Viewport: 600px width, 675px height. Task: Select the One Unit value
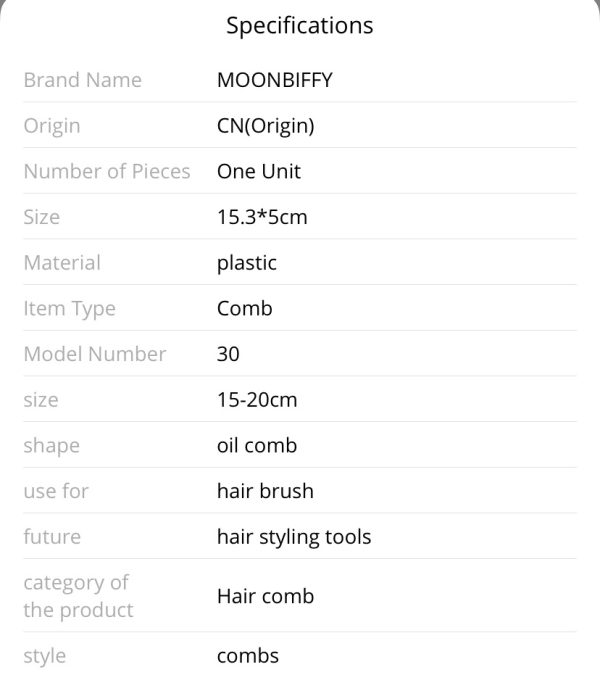pos(259,171)
